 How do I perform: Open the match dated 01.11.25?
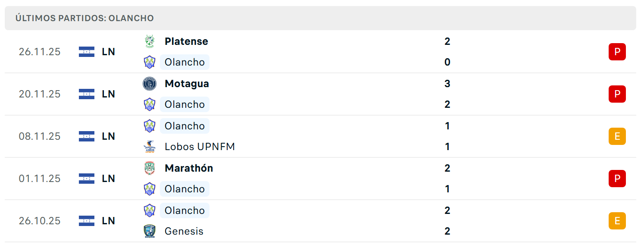pos(320,179)
